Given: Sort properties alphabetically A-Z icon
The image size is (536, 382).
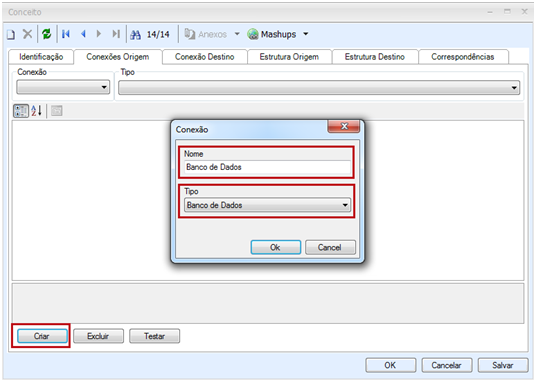Looking at the screenshot, I should [x=36, y=110].
